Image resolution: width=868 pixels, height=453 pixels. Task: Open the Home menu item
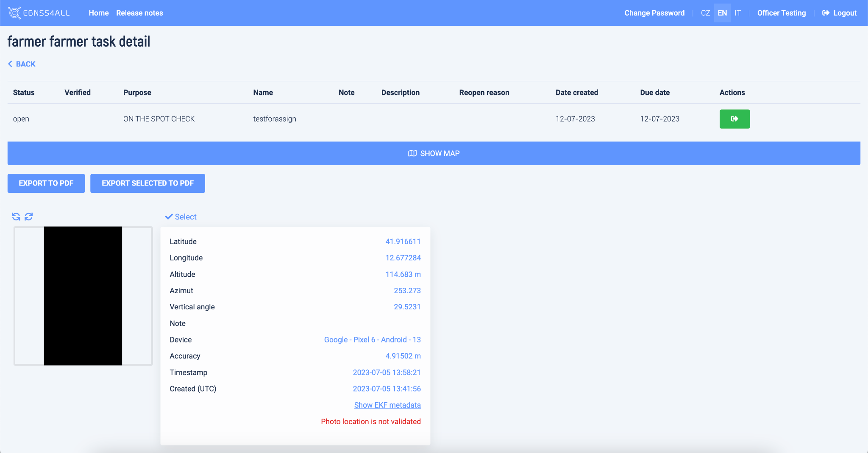[99, 13]
